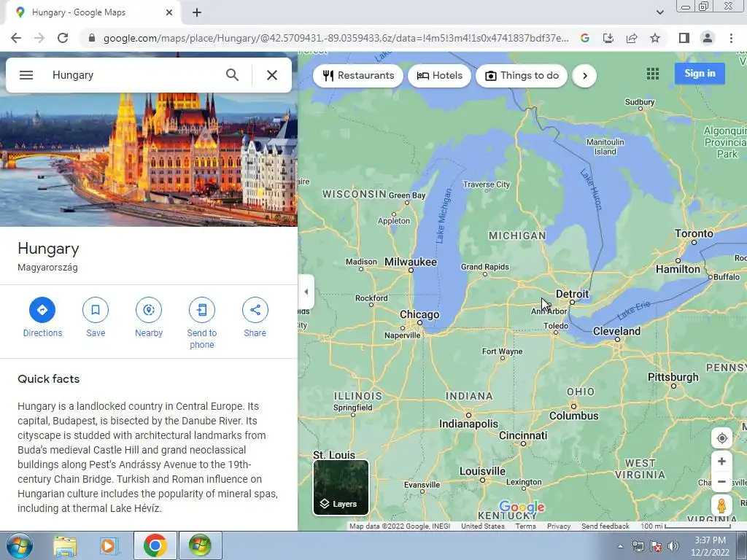
Task: Click the Indianapolis label on map
Action: pos(468,424)
